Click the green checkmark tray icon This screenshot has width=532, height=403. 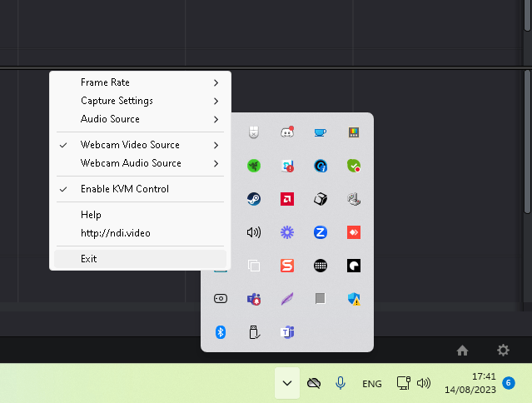pyautogui.click(x=354, y=166)
